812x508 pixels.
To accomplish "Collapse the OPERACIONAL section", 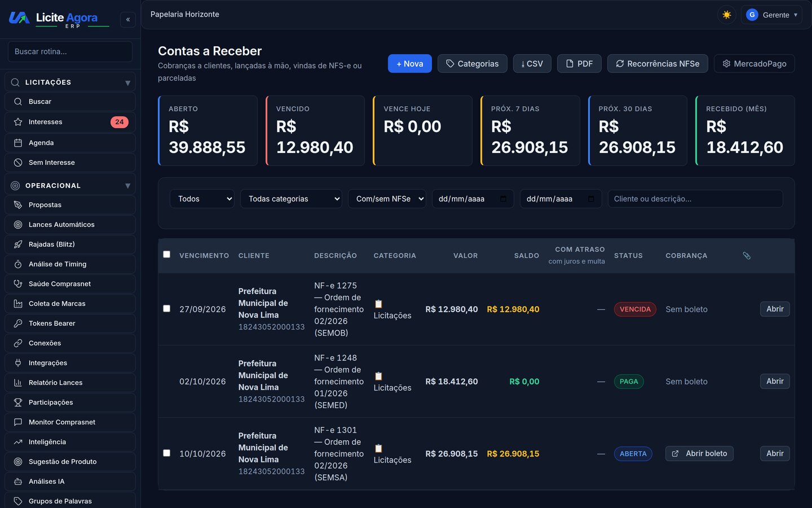I will pyautogui.click(x=70, y=186).
